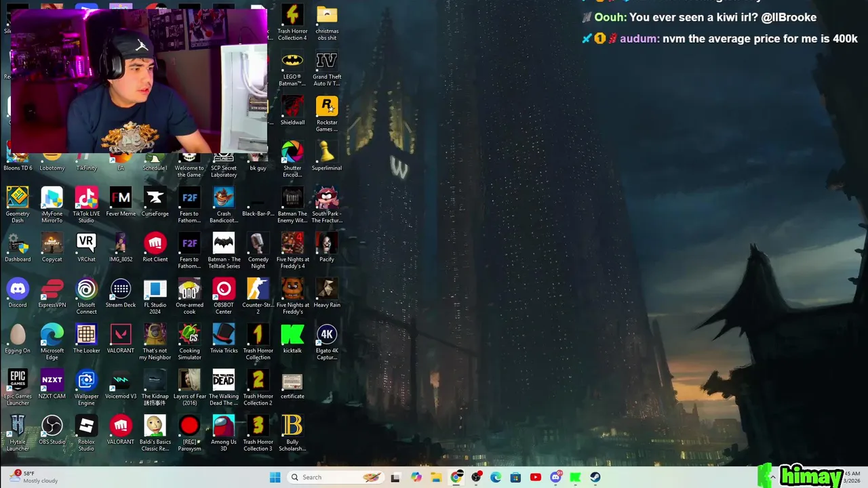Image resolution: width=868 pixels, height=488 pixels.
Task: Select the Black-Bar-P file icon
Action: pos(258,201)
